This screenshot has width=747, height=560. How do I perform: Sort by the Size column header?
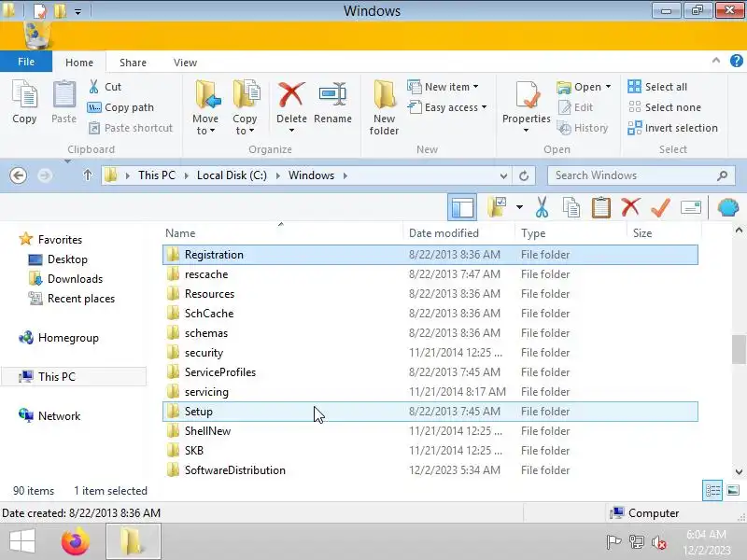[x=664, y=232]
